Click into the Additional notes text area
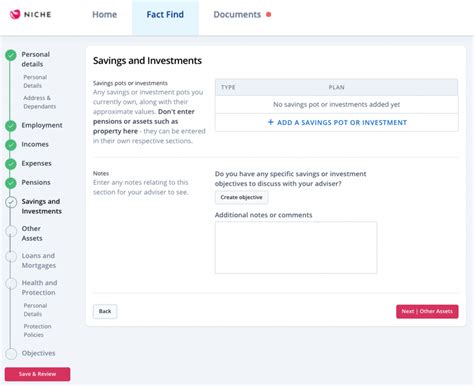 click(x=296, y=248)
